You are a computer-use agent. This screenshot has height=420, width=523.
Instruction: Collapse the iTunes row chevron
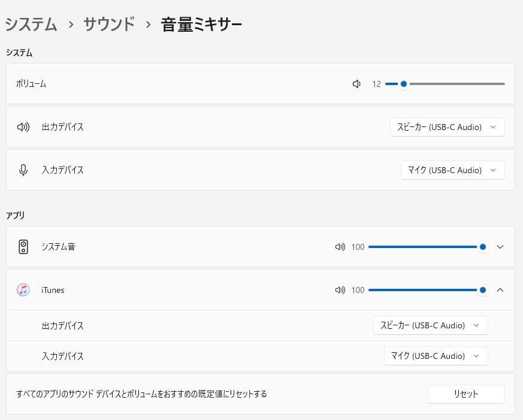(x=501, y=290)
